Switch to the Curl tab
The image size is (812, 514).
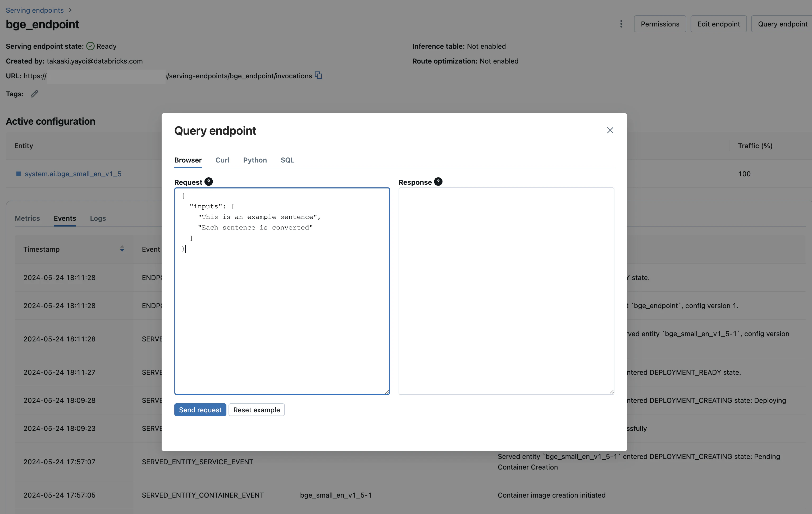point(222,160)
